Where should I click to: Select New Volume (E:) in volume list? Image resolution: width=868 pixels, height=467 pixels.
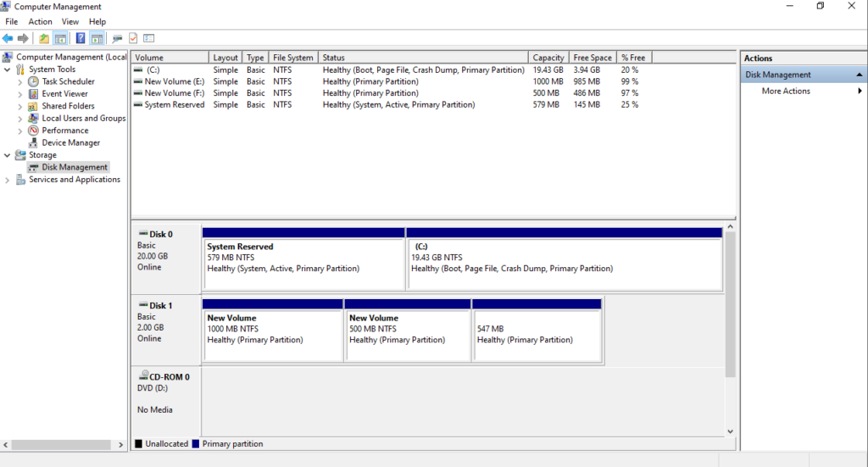coord(174,81)
